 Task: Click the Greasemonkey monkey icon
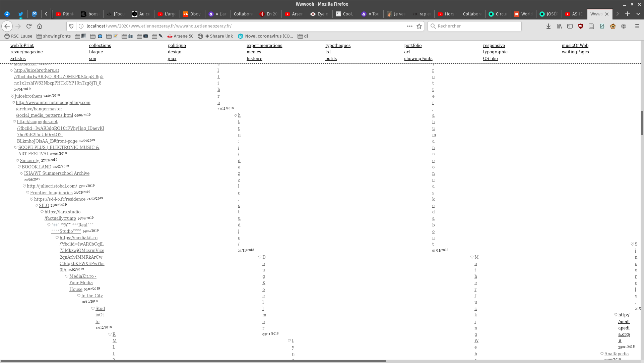(x=613, y=26)
